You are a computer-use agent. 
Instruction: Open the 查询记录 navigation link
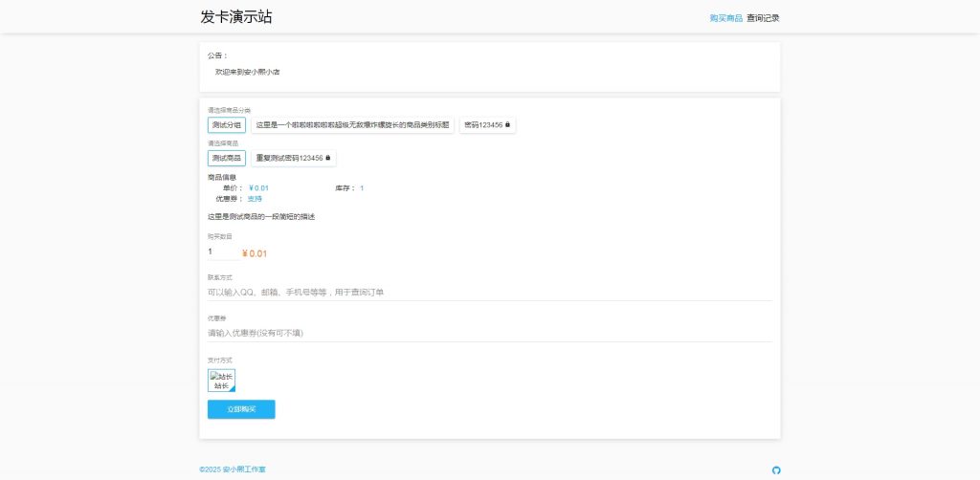click(x=763, y=18)
